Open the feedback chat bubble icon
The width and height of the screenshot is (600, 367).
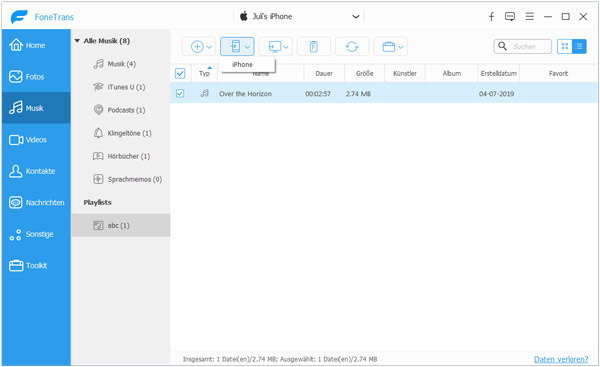pos(510,16)
